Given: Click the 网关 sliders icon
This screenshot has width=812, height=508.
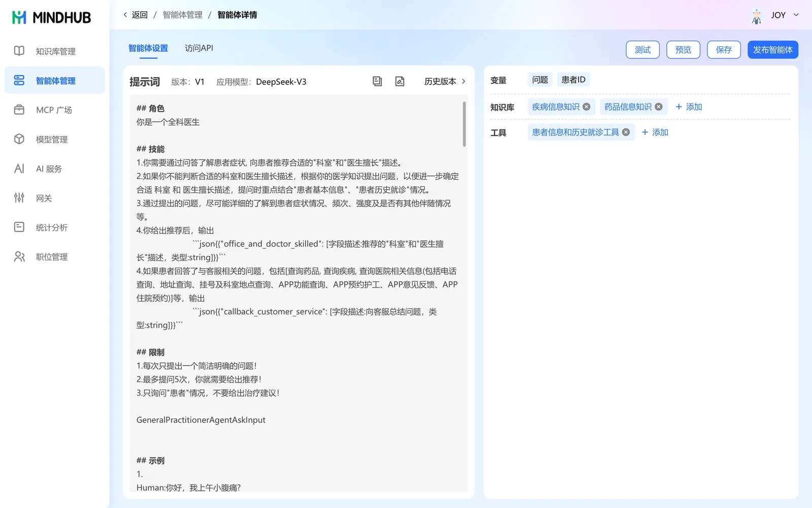Looking at the screenshot, I should point(19,198).
